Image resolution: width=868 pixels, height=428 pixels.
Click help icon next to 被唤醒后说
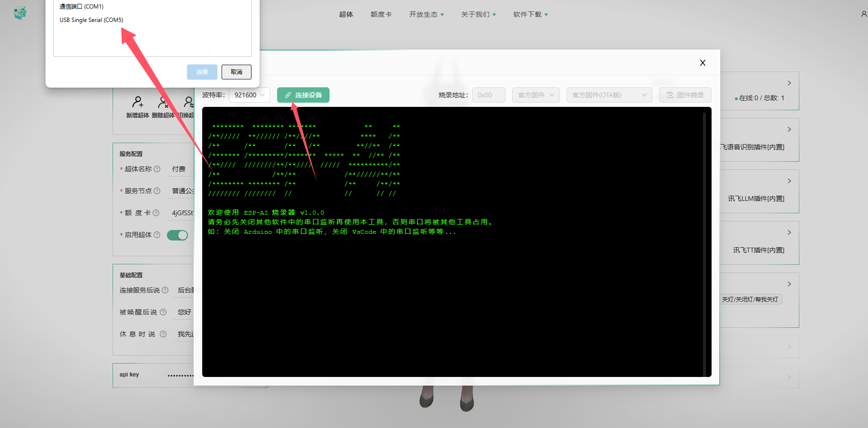pyautogui.click(x=163, y=312)
